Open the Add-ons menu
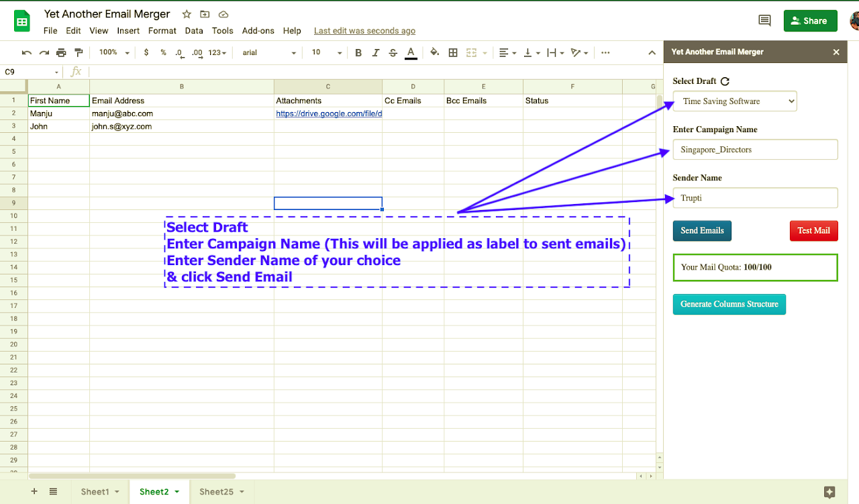This screenshot has height=504, width=859. pyautogui.click(x=258, y=30)
